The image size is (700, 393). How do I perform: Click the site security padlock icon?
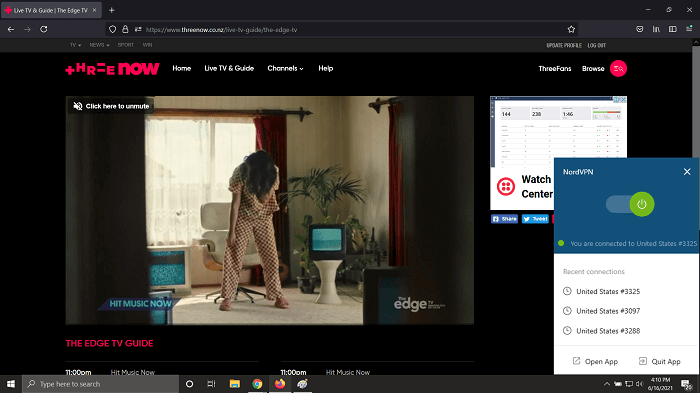(125, 29)
